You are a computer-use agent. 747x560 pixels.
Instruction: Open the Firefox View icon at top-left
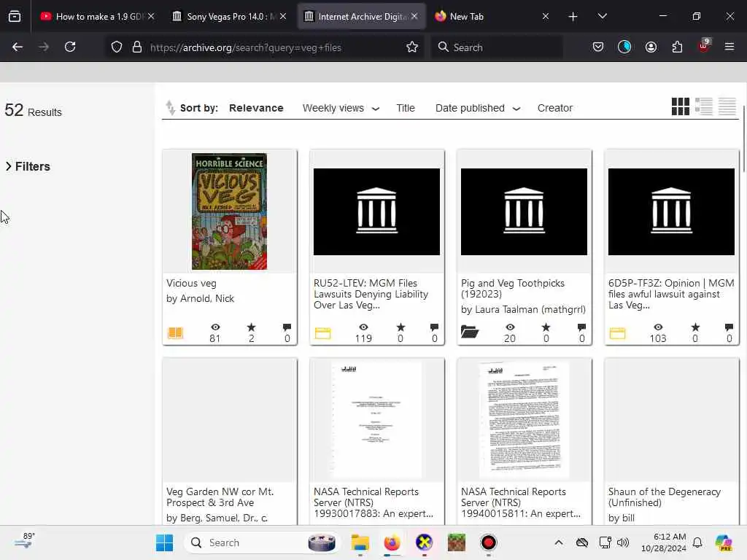click(15, 16)
